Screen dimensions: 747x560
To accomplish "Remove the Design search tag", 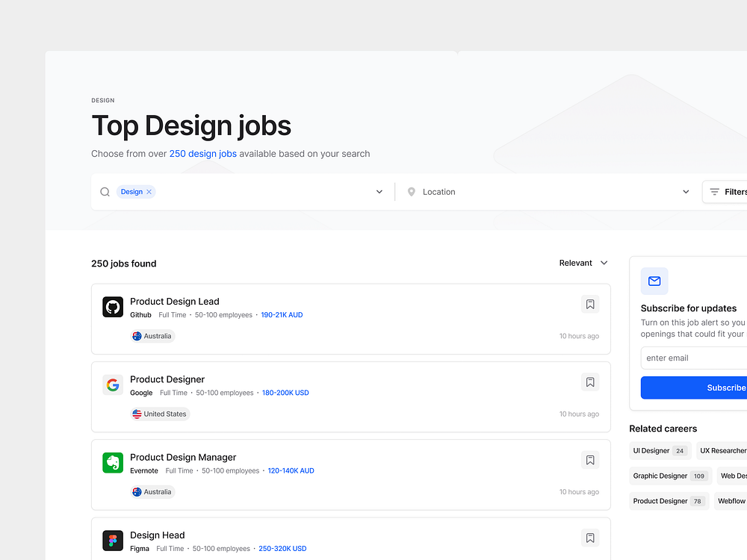I will pos(149,192).
